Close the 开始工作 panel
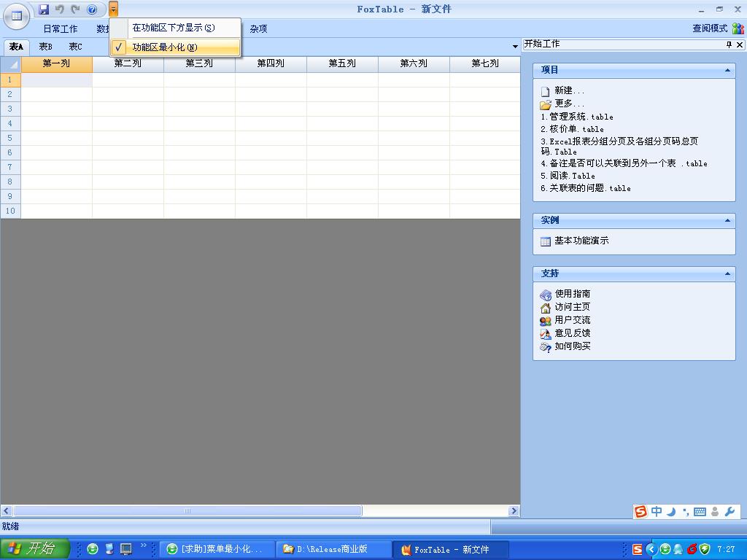Image resolution: width=747 pixels, height=560 pixels. [x=740, y=44]
